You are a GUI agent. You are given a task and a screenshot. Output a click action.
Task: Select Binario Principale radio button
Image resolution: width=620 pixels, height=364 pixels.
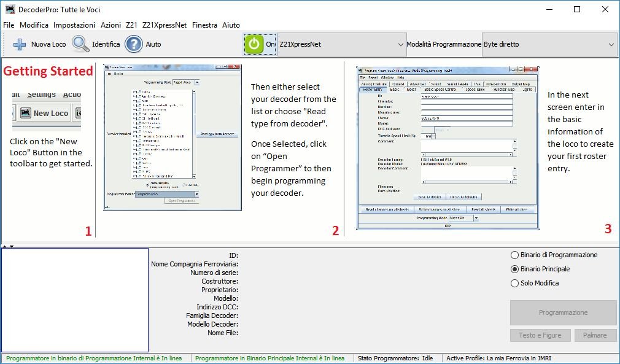tap(514, 269)
